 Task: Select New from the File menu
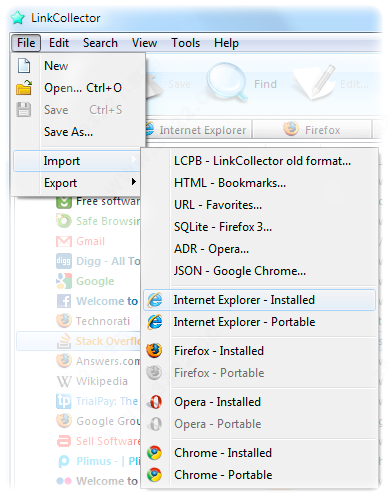pyautogui.click(x=56, y=66)
